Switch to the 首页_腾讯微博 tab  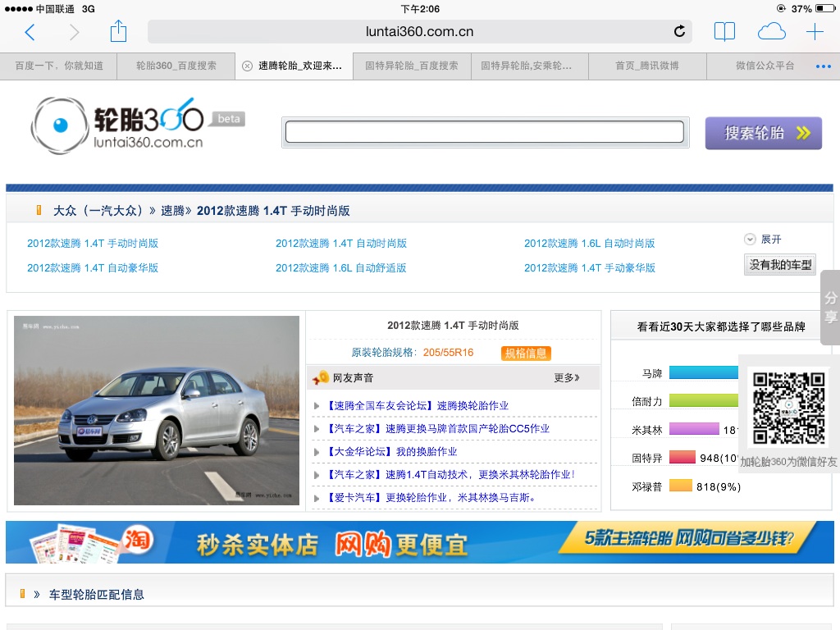(647, 66)
